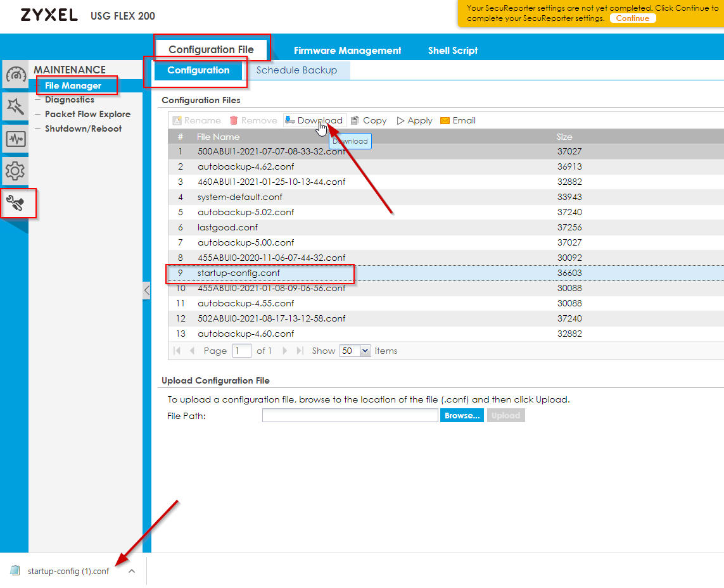Click Continue in the SecuReporter notice
724x588 pixels.
632,18
